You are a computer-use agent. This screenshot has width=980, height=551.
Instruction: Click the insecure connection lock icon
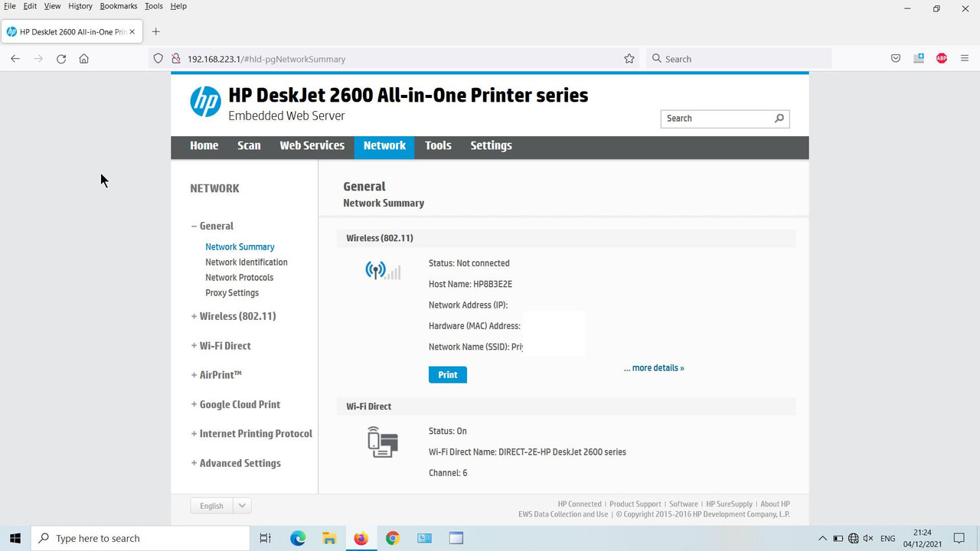point(175,59)
